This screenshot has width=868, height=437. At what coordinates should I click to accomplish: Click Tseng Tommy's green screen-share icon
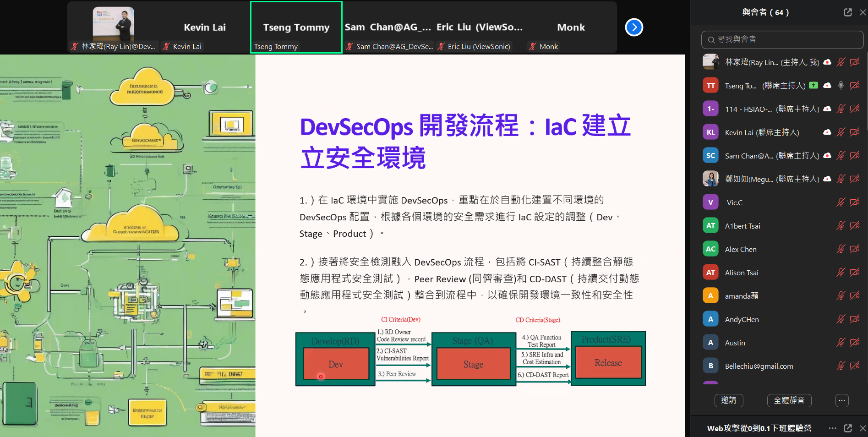point(813,85)
